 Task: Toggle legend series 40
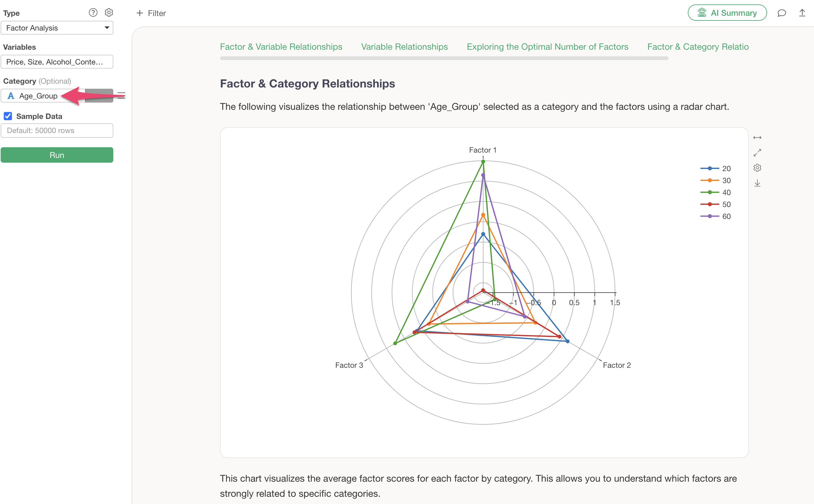tap(715, 192)
